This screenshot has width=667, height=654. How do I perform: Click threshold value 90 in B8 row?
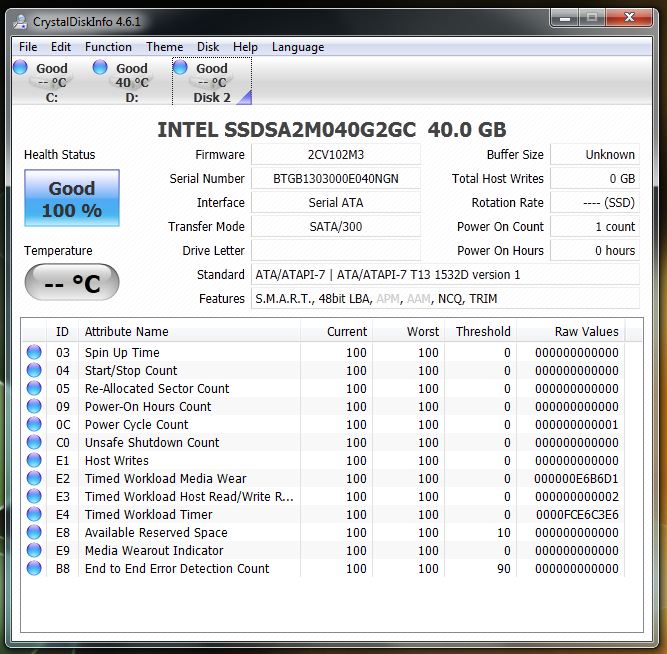click(x=504, y=568)
